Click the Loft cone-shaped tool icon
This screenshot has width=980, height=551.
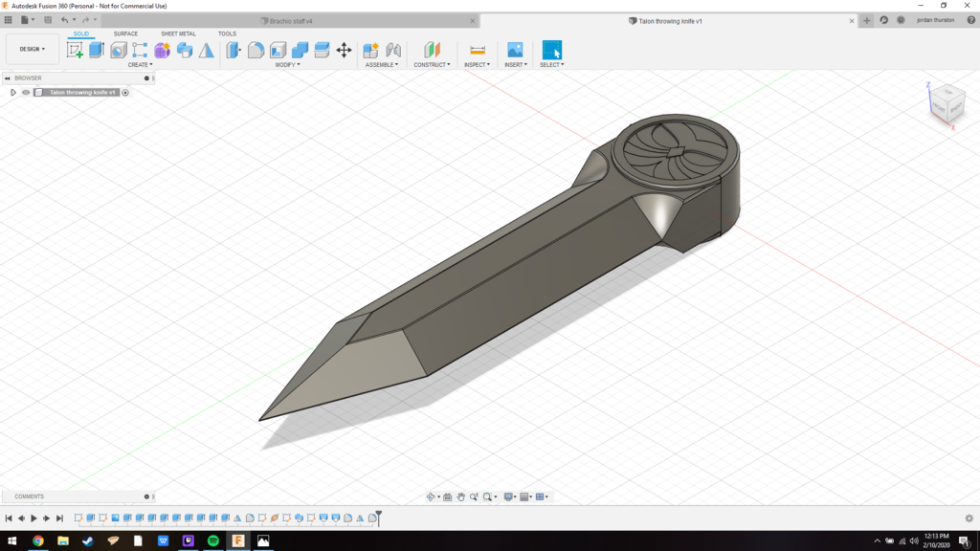tap(207, 50)
